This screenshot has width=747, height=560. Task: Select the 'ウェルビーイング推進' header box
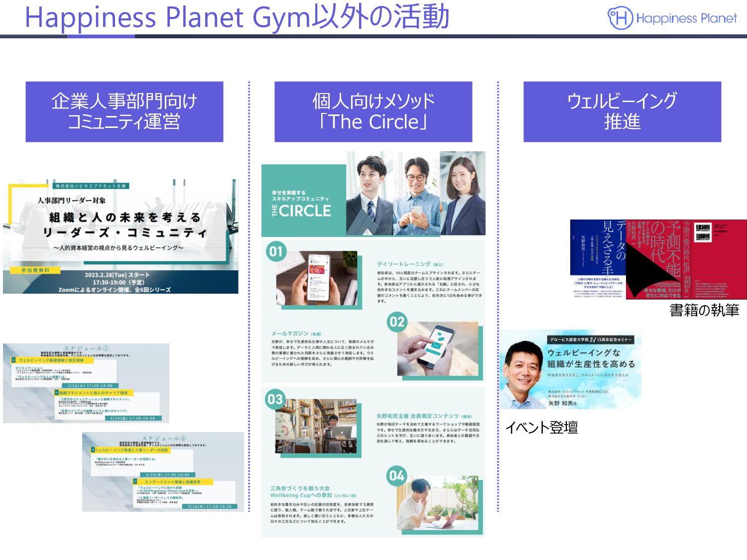622,112
